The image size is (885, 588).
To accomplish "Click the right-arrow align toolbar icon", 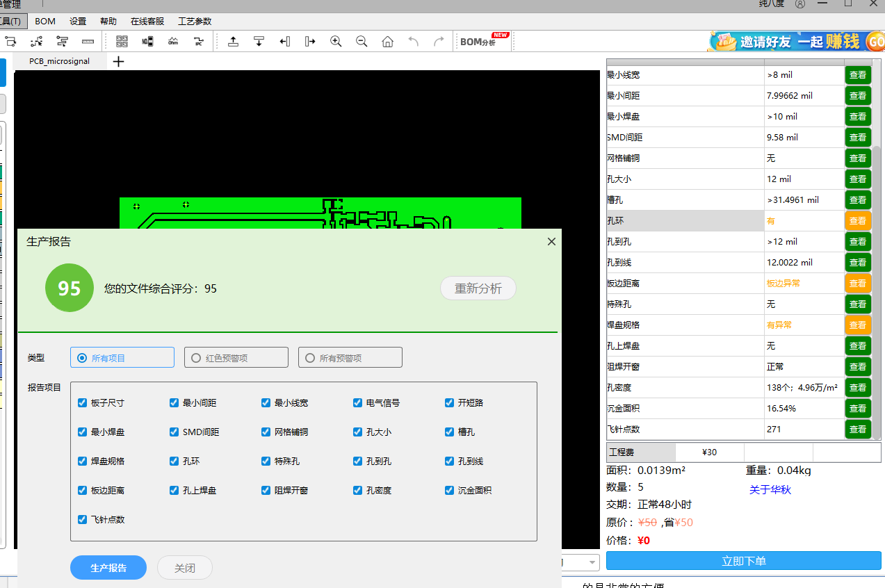I will 310,42.
